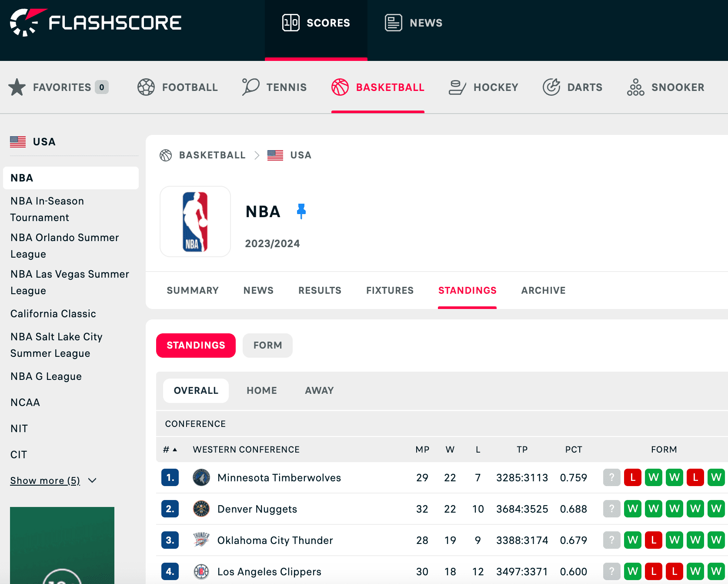
Task: Open CIT in the sidebar
Action: click(19, 455)
